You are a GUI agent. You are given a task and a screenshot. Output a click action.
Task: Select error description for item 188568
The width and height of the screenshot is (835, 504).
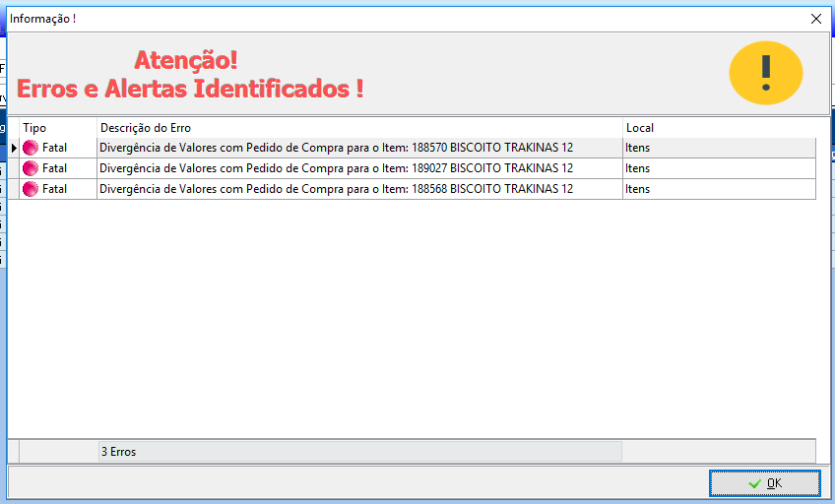click(x=359, y=189)
